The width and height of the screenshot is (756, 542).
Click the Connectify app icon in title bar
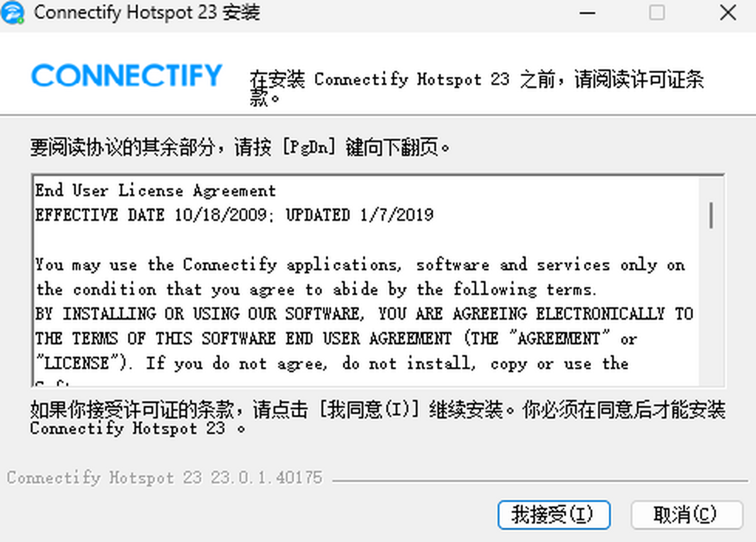[13, 13]
